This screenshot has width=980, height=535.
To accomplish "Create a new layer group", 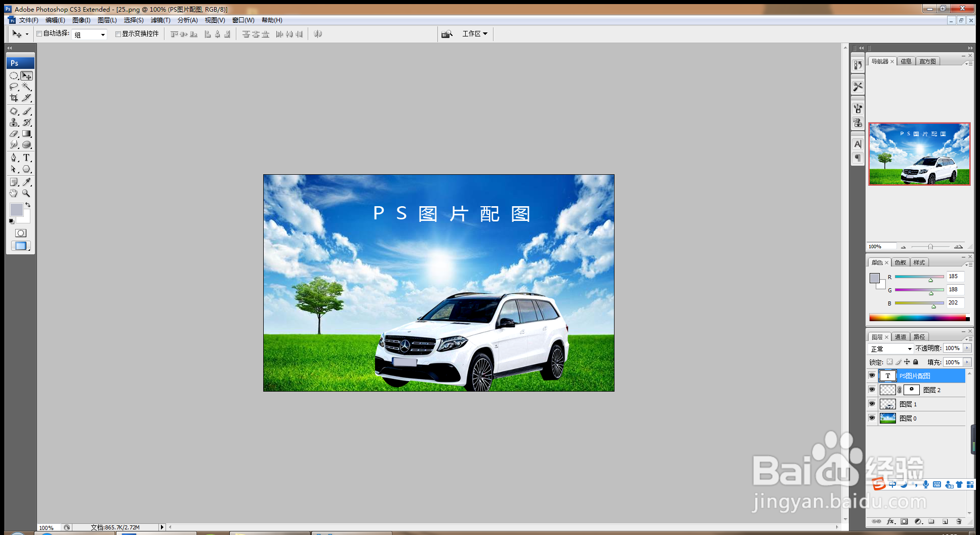I will 931,521.
